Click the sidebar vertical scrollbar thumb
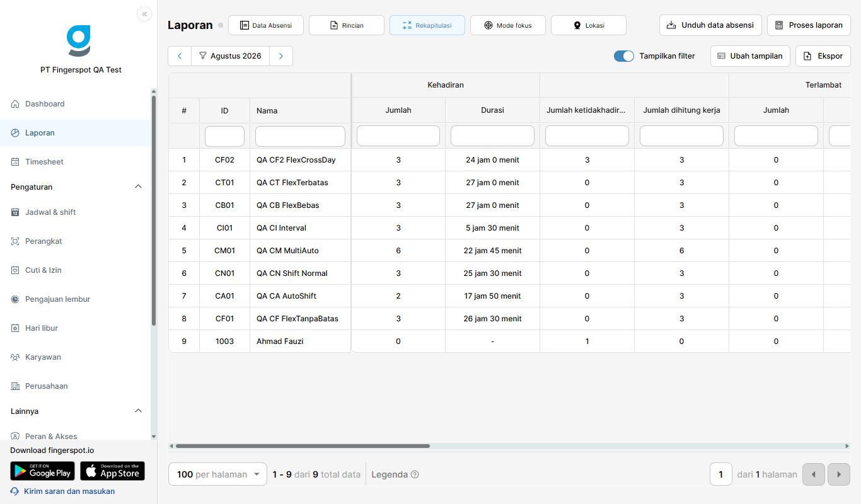Image resolution: width=861 pixels, height=504 pixels. 154,210
